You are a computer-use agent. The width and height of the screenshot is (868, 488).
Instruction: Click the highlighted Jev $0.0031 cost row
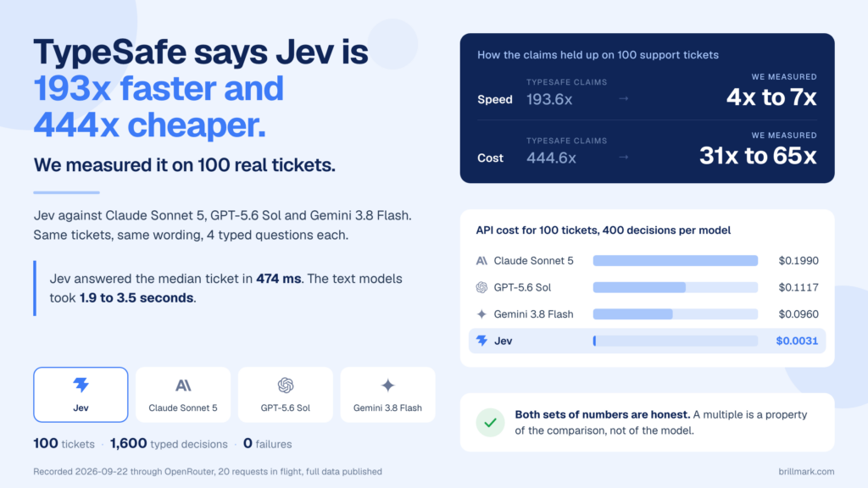tap(647, 341)
